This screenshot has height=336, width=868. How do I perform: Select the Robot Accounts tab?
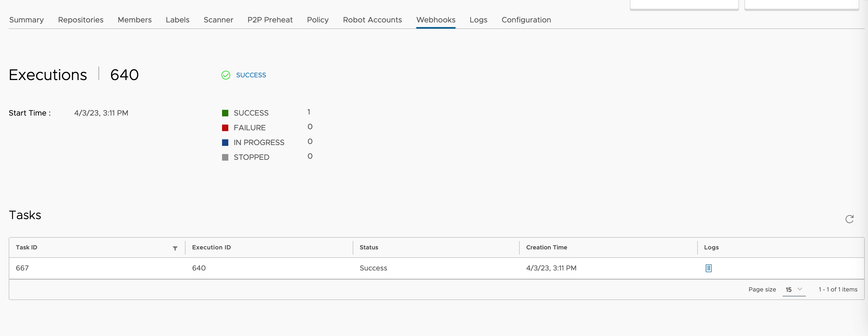pyautogui.click(x=372, y=20)
